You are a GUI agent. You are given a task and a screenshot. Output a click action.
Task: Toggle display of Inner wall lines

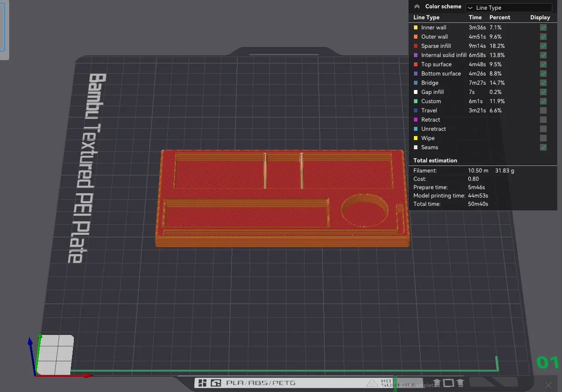point(544,28)
